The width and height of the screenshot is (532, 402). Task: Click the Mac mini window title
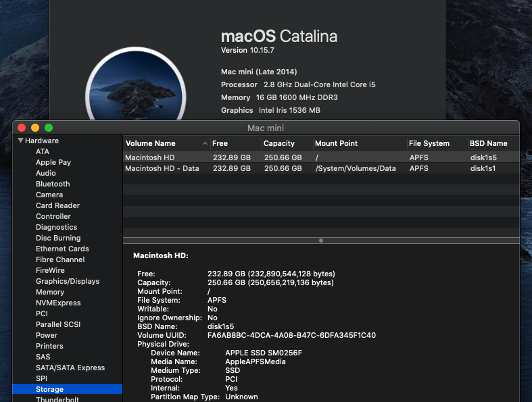coord(266,128)
